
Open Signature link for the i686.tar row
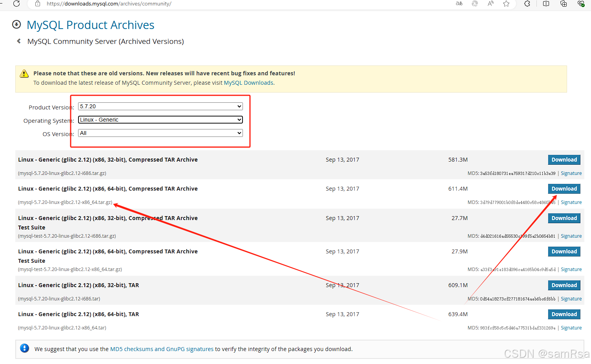[x=571, y=299]
